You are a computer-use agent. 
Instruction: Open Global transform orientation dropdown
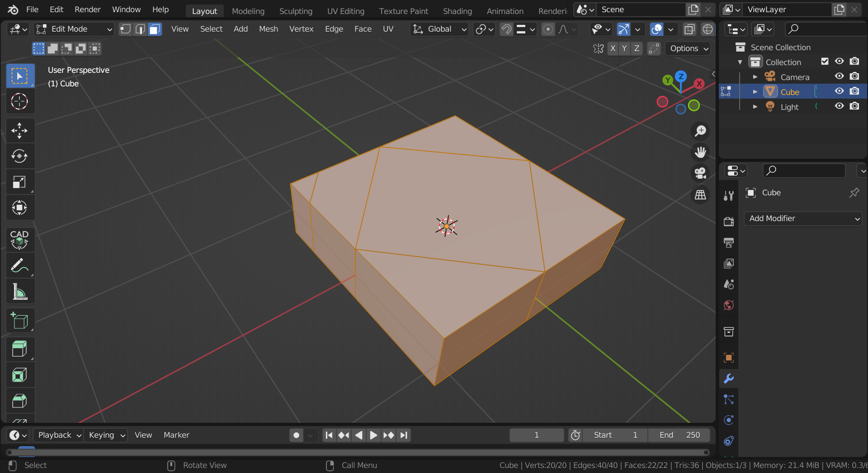point(439,29)
